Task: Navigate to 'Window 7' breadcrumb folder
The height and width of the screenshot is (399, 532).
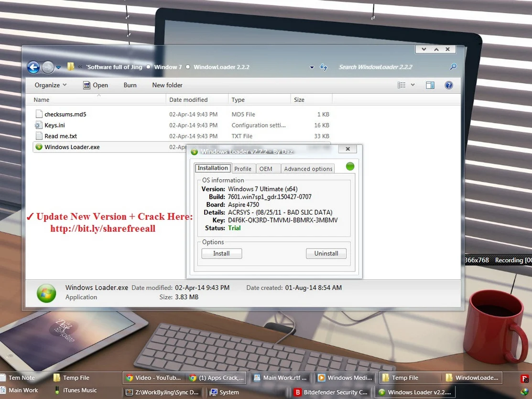Action: (x=168, y=67)
